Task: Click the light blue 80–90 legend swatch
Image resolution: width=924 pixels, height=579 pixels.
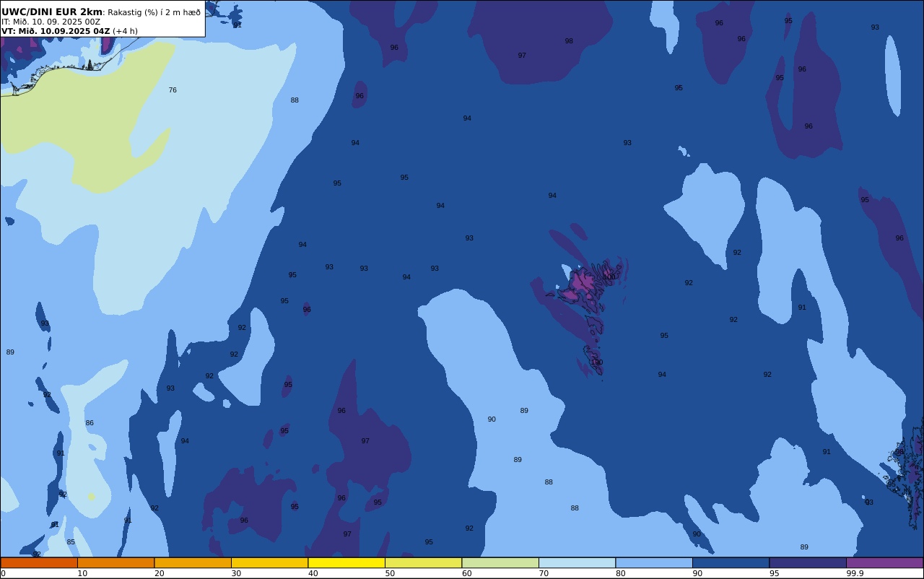Action: click(x=654, y=562)
